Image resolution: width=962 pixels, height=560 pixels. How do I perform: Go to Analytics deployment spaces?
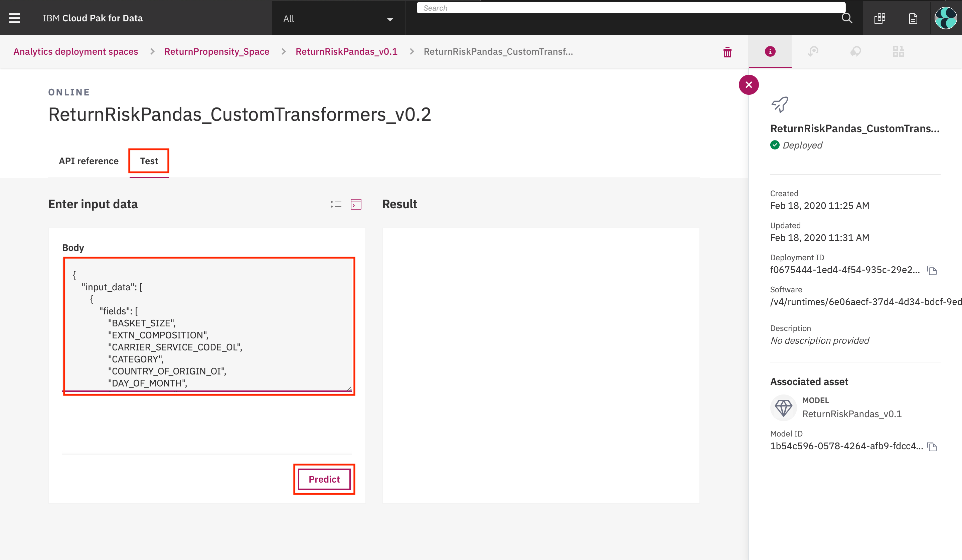point(75,51)
